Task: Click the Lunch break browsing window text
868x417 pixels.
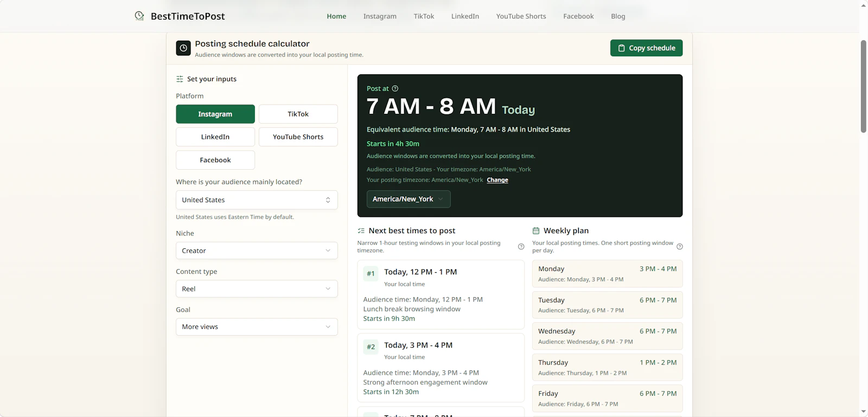Action: point(412,309)
